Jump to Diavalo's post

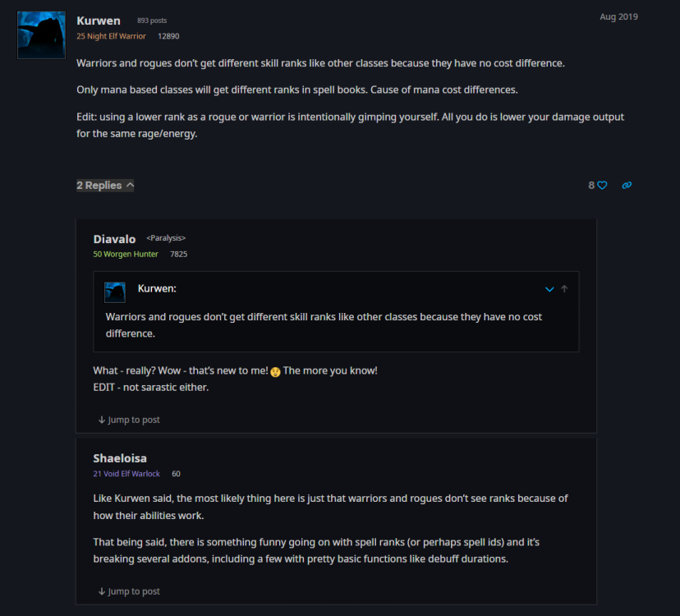point(129,420)
